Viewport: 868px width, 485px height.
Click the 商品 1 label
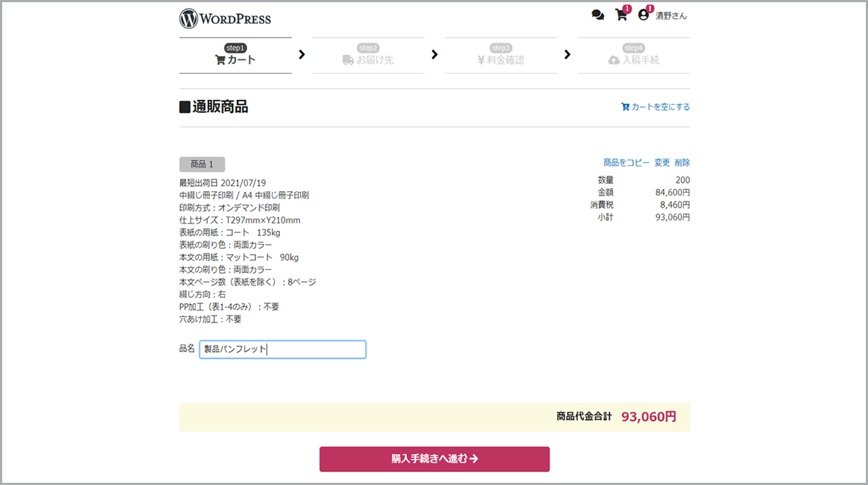202,164
